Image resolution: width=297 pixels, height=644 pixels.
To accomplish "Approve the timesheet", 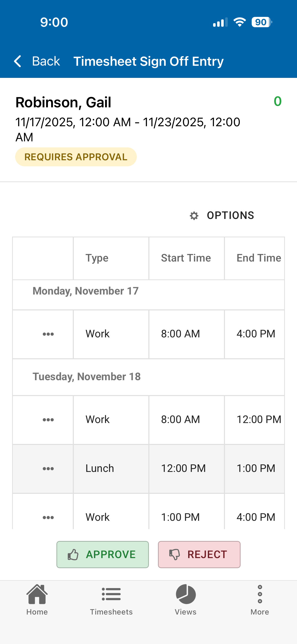I will [103, 555].
